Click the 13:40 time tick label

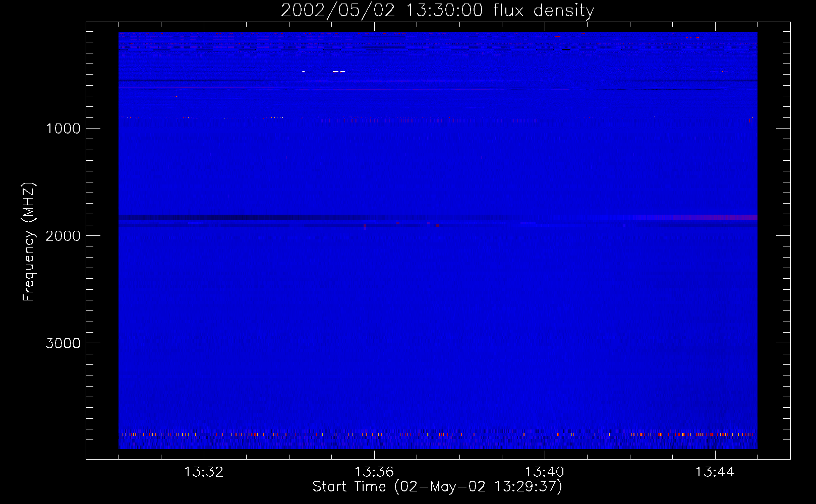pyautogui.click(x=545, y=472)
